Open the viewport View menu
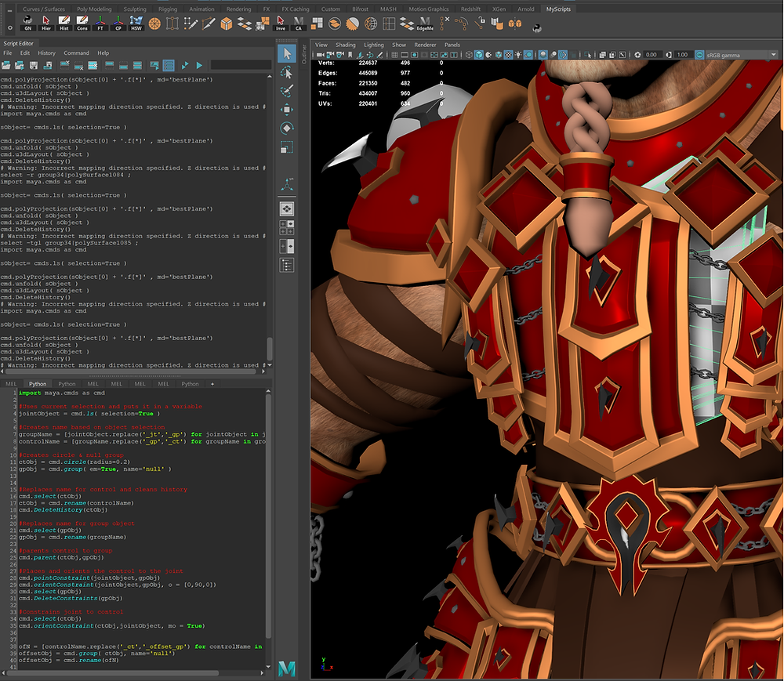 (x=321, y=45)
